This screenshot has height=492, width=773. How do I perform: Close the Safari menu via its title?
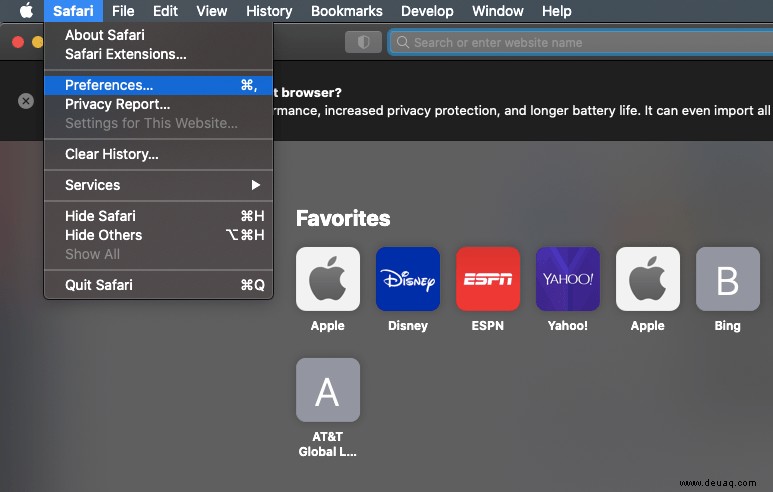point(73,11)
